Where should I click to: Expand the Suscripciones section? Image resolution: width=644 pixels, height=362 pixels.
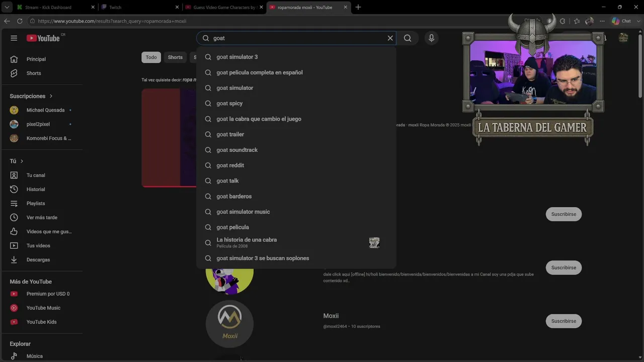[x=31, y=96]
